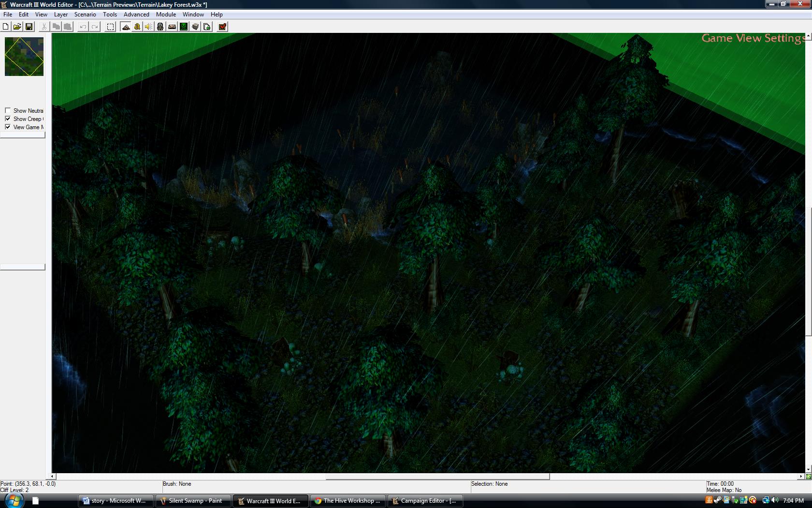The height and width of the screenshot is (508, 812).
Task: Click the network connection tray icon
Action: tap(766, 500)
